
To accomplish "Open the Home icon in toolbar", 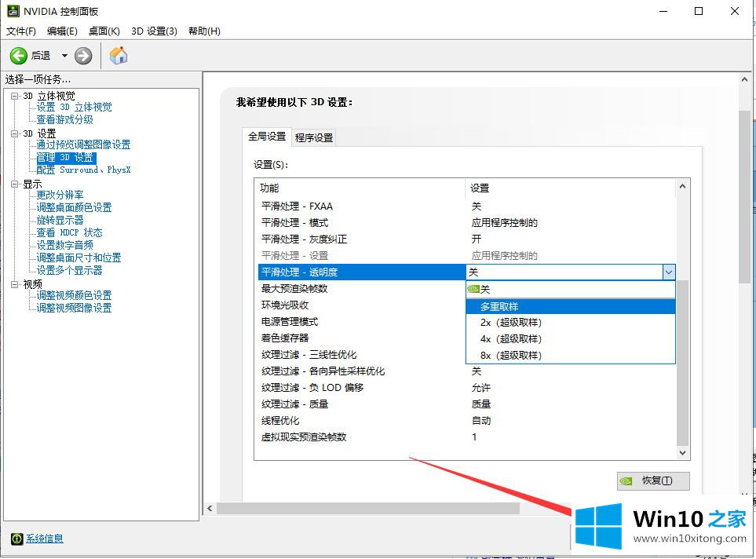I will (119, 56).
